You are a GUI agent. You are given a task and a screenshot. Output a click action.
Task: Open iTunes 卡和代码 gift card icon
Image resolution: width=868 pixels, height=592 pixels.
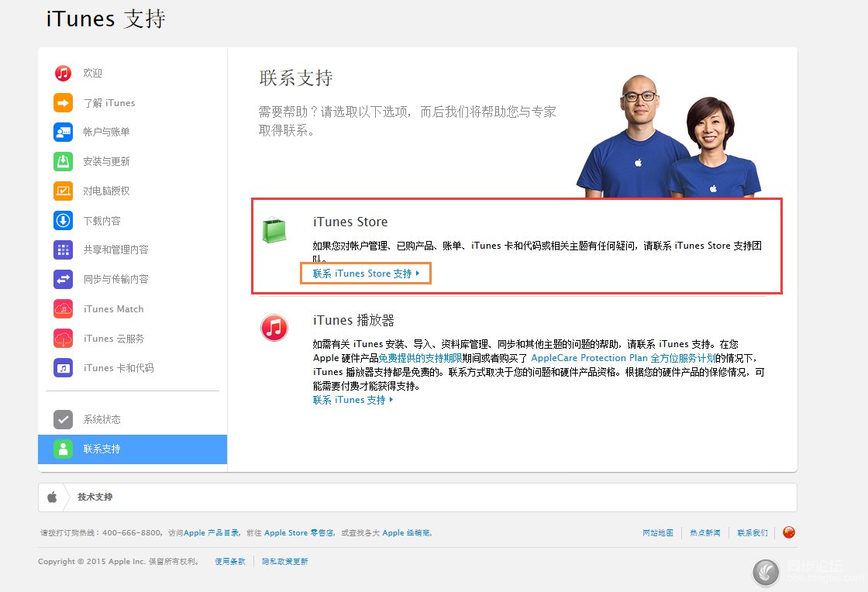63,367
